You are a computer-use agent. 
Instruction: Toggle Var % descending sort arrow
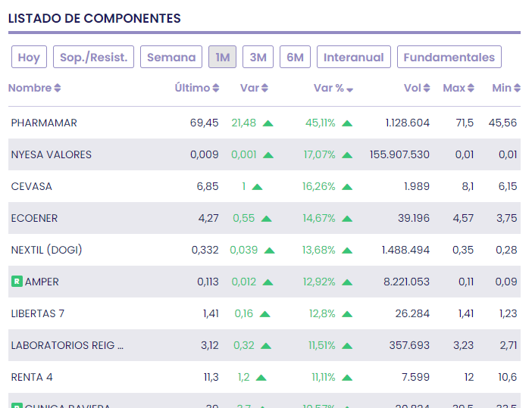click(x=349, y=89)
